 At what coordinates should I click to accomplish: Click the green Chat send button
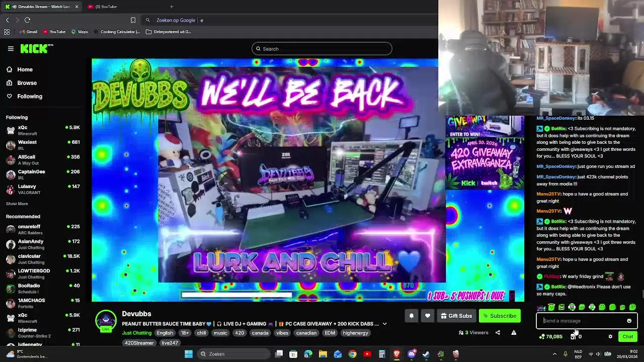point(628,336)
